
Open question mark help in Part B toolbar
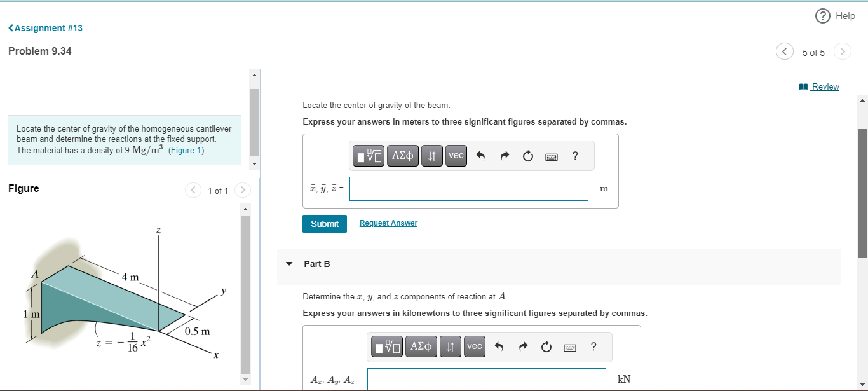593,346
